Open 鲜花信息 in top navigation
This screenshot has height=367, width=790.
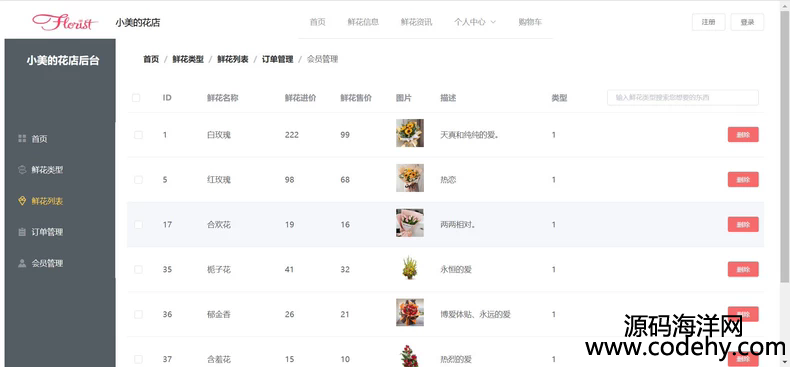[x=363, y=22]
